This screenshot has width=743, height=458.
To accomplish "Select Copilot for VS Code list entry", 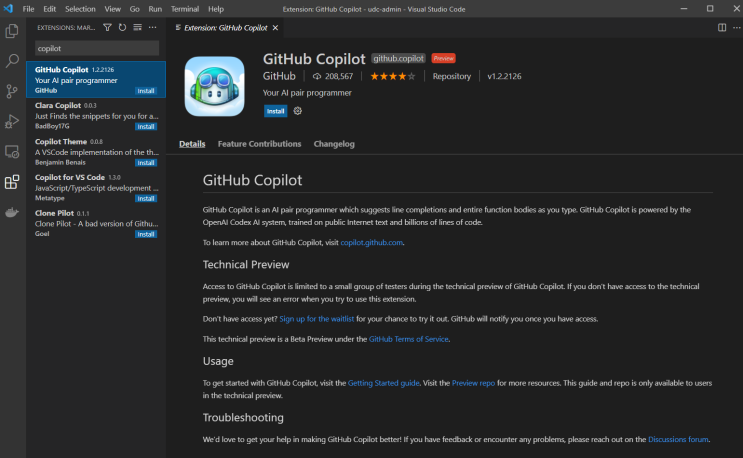I will [x=96, y=188].
